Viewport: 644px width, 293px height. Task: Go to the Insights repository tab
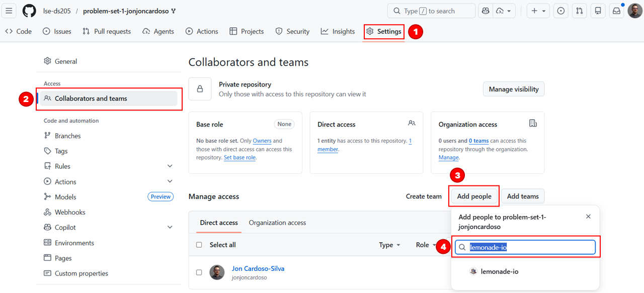click(338, 31)
